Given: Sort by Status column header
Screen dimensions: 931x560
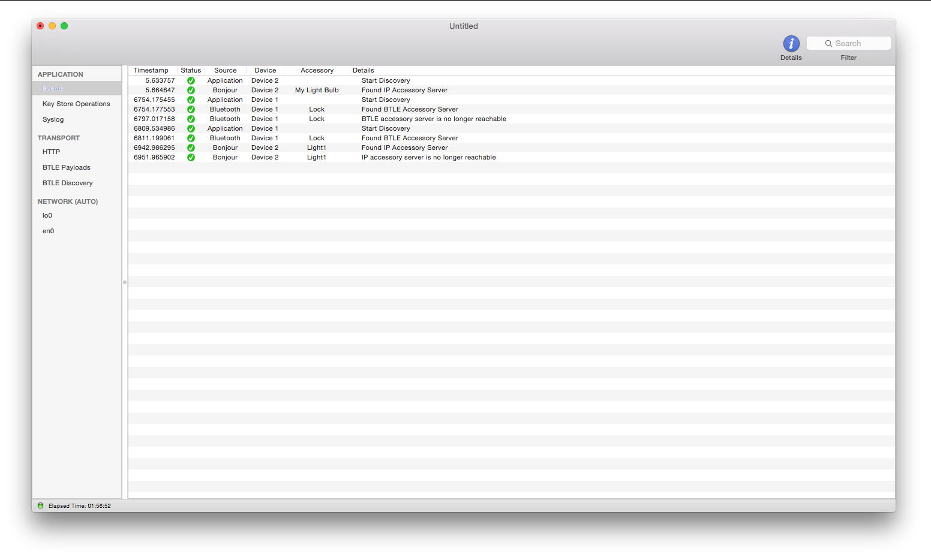Looking at the screenshot, I should 191,70.
